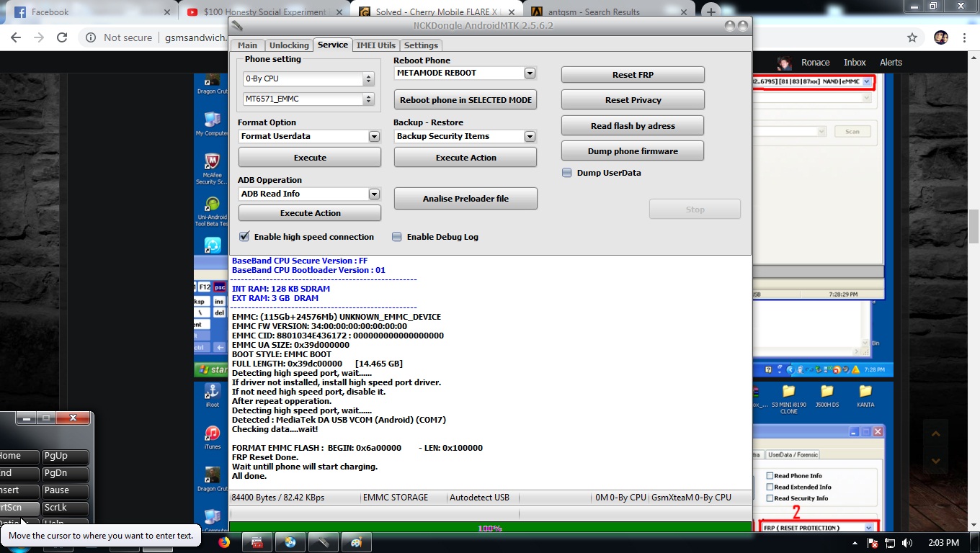Minimize the on-screen keyboard window
980x553 pixels.
26,418
